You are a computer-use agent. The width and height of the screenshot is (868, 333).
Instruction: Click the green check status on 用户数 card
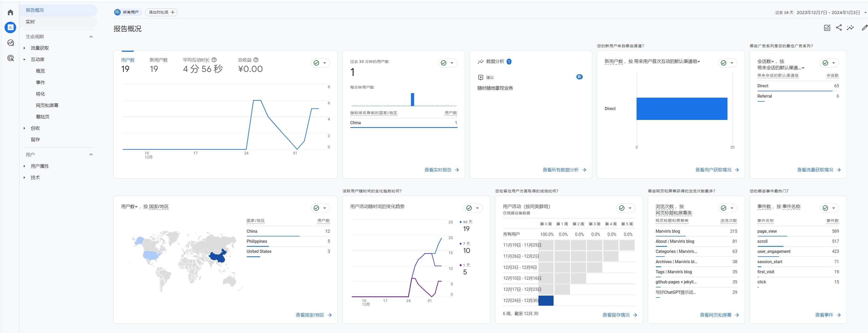pyautogui.click(x=316, y=63)
